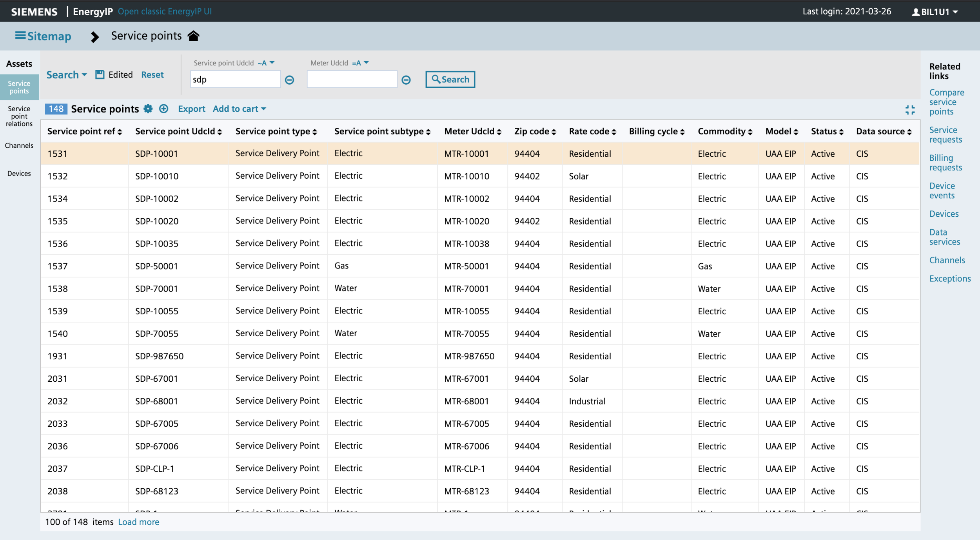980x540 pixels.
Task: Open the Search dropdown menu
Action: [66, 75]
